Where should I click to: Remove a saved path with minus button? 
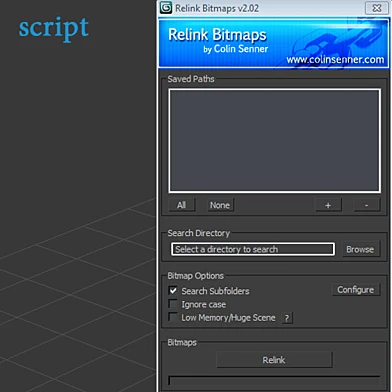tap(367, 205)
